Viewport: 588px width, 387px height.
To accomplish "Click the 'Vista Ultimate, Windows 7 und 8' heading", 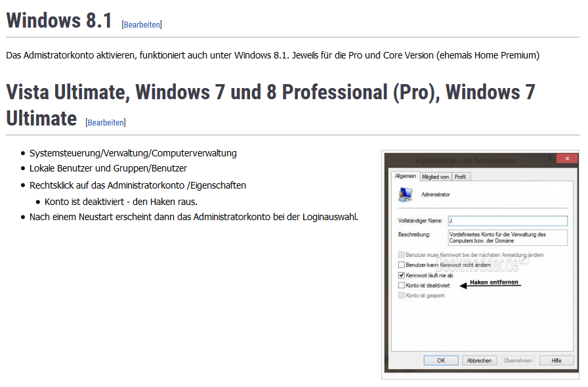I will tap(270, 105).
